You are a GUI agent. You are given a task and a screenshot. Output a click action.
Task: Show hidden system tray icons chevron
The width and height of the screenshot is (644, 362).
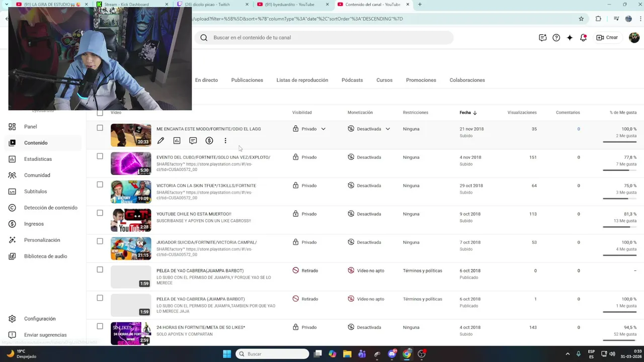click(568, 354)
